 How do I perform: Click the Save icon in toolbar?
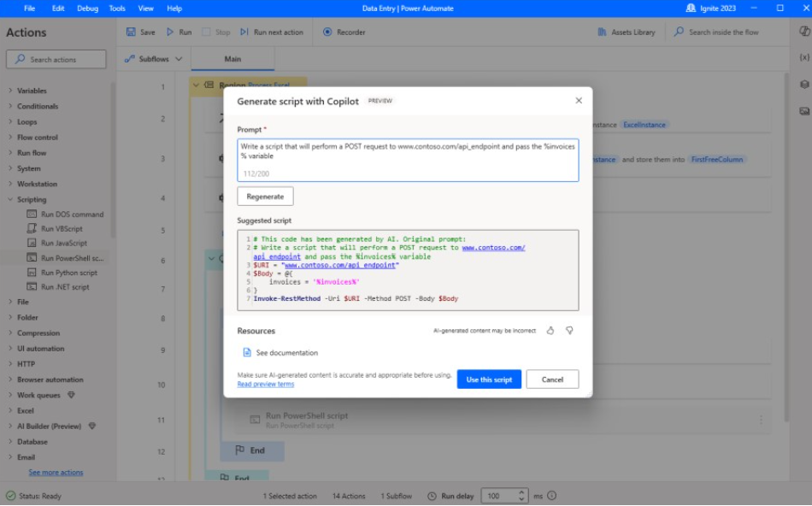[131, 32]
